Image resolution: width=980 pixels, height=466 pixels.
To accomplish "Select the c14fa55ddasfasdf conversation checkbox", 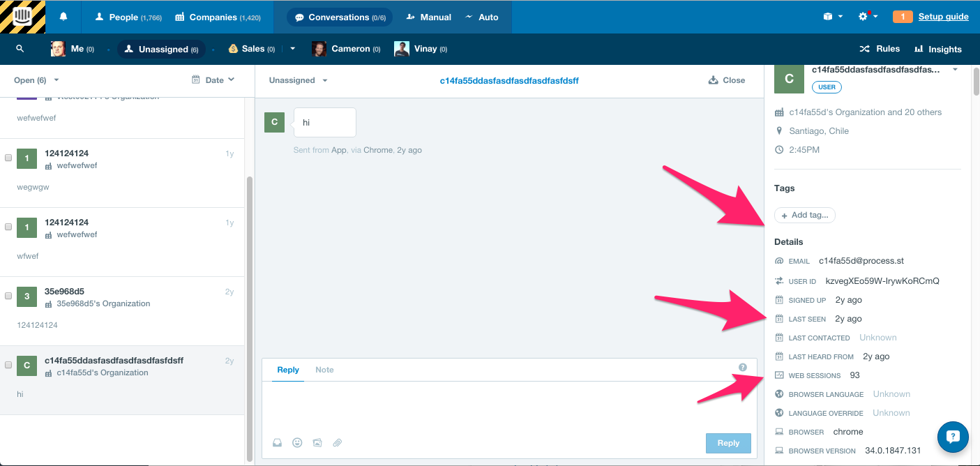I will 8,365.
